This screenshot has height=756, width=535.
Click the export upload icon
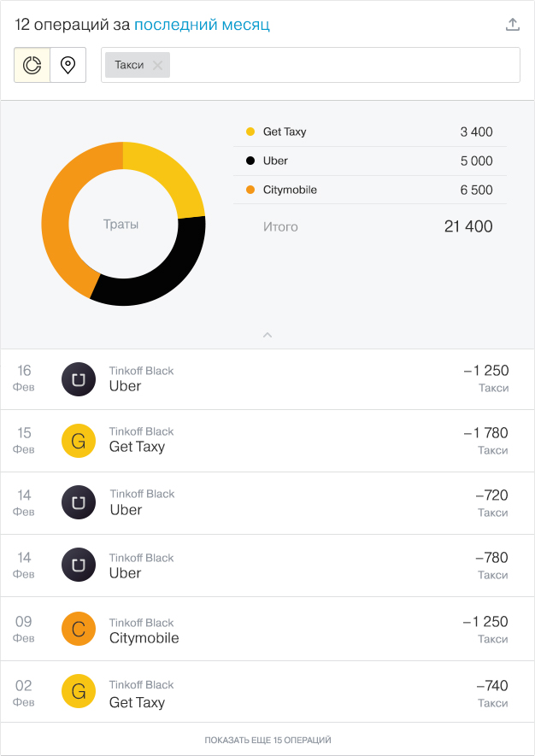pyautogui.click(x=512, y=25)
